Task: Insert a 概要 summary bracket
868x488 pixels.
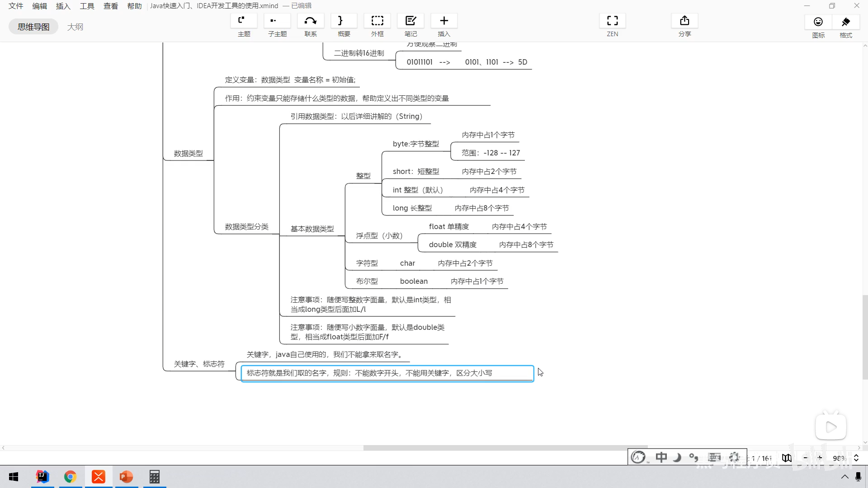Action: (x=344, y=21)
